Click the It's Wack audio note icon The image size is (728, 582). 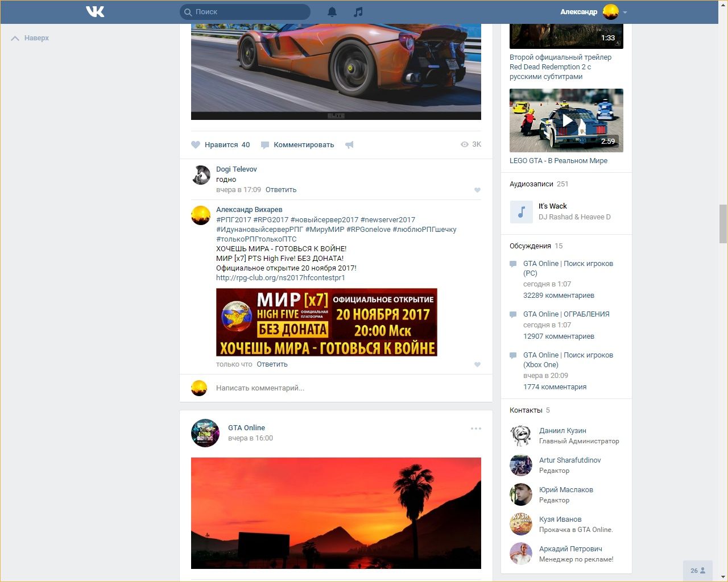[x=521, y=212]
